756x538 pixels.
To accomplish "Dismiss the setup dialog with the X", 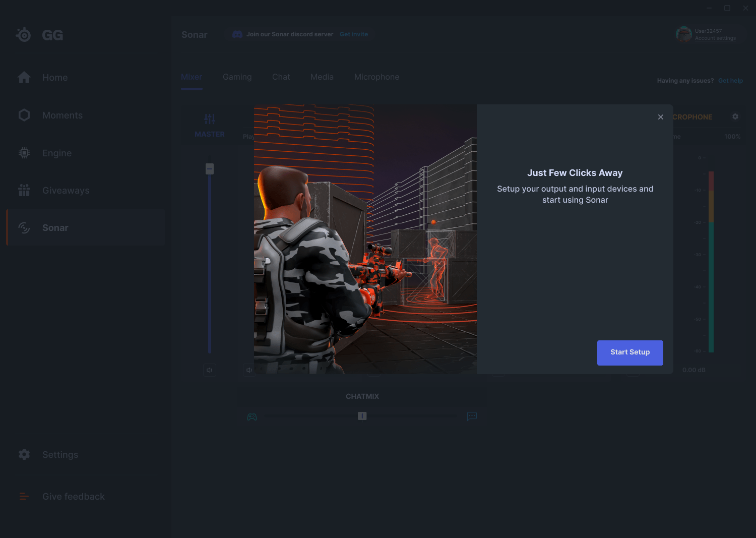I will tap(660, 116).
